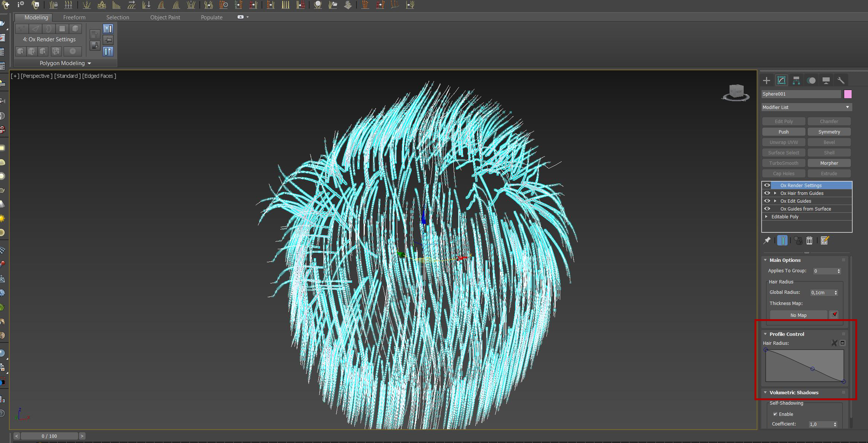Open the Hierarchy panel icon

coord(796,80)
